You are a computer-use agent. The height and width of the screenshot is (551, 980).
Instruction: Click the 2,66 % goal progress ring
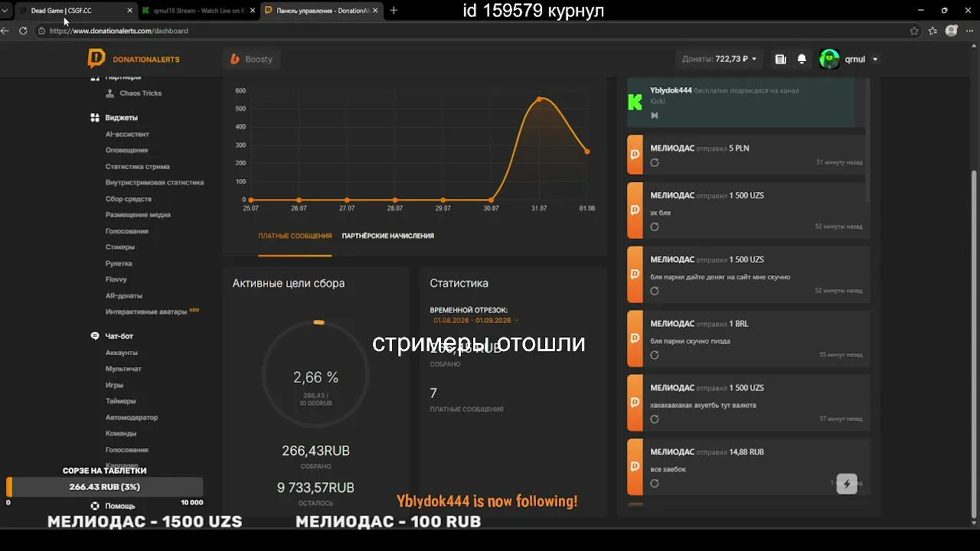click(x=315, y=376)
